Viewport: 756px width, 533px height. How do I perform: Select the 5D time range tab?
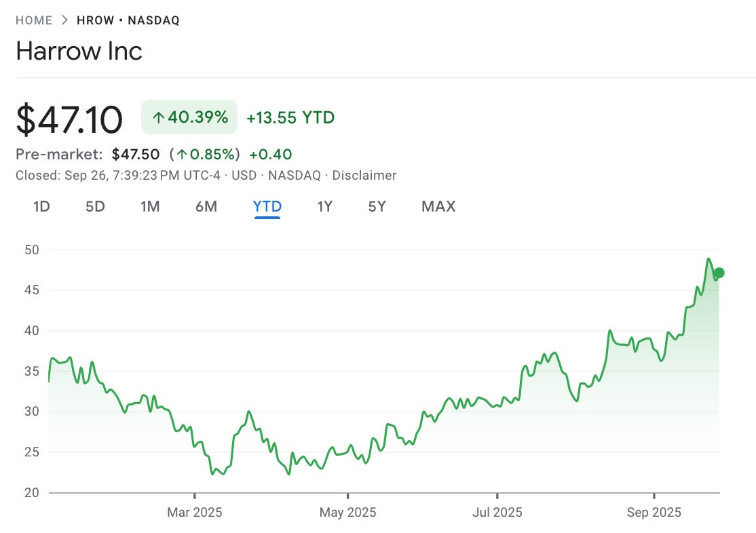[95, 207]
